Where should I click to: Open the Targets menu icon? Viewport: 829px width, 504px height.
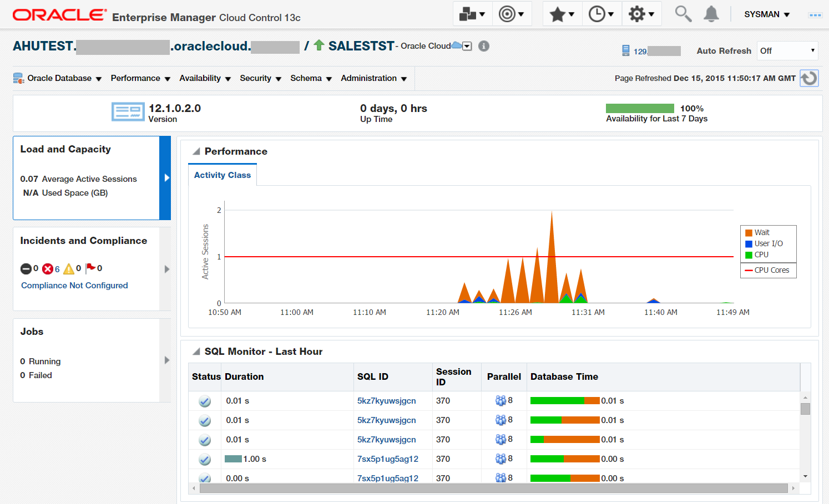point(511,14)
